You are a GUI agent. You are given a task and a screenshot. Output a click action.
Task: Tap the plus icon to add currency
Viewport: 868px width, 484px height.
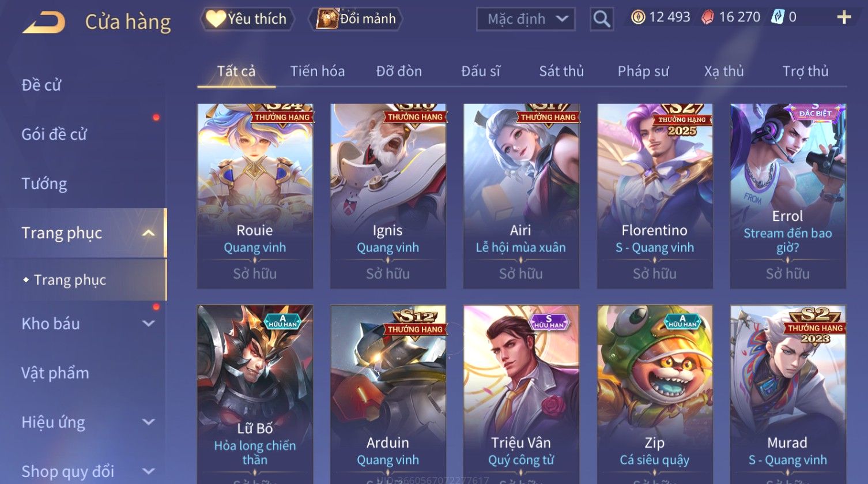(844, 17)
